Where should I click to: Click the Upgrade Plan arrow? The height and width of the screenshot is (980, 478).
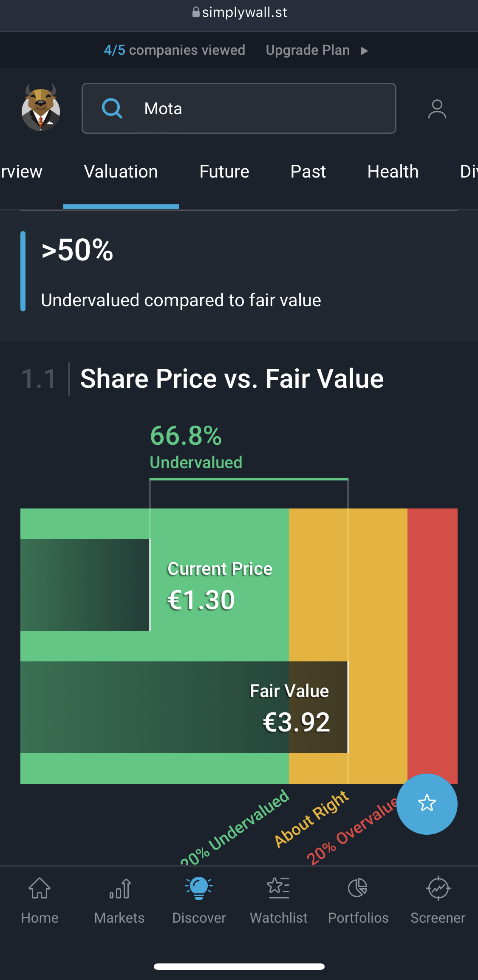coord(364,51)
